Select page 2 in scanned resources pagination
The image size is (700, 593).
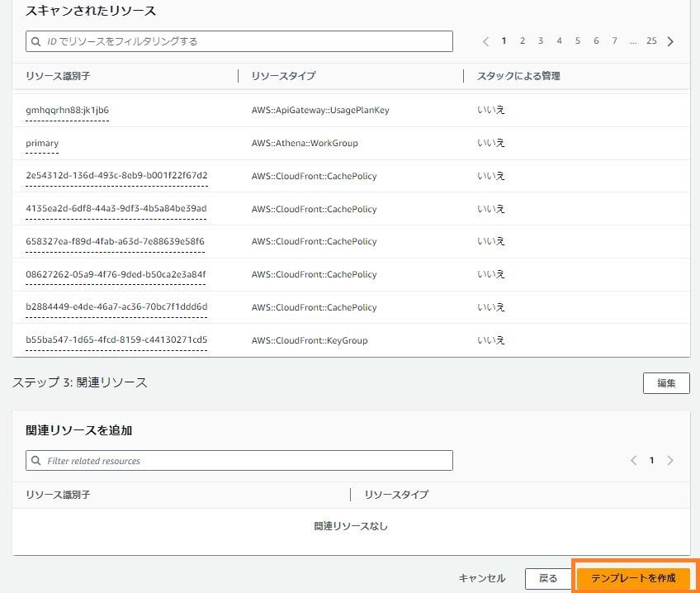coord(523,41)
